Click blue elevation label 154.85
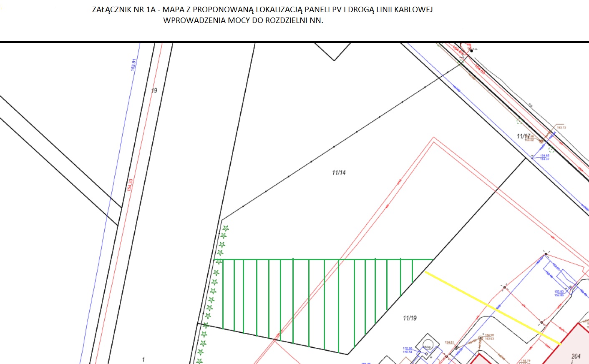The width and height of the screenshot is (589, 364). click(544, 156)
